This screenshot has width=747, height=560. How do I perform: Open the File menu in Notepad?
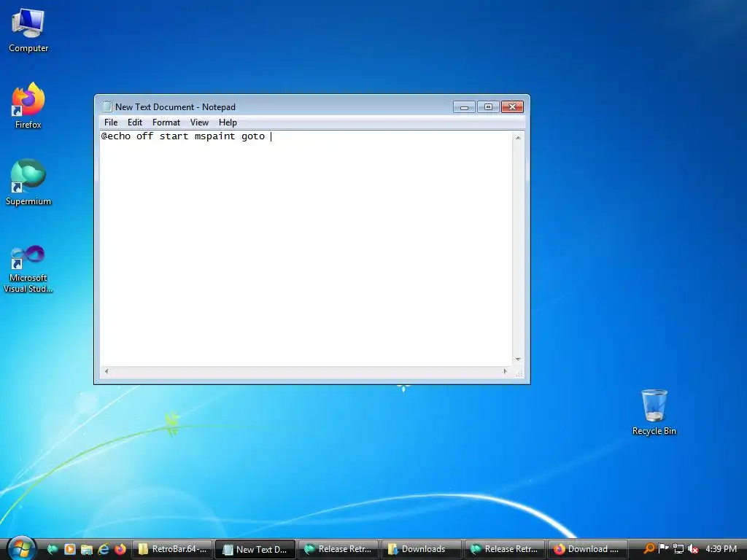click(111, 122)
